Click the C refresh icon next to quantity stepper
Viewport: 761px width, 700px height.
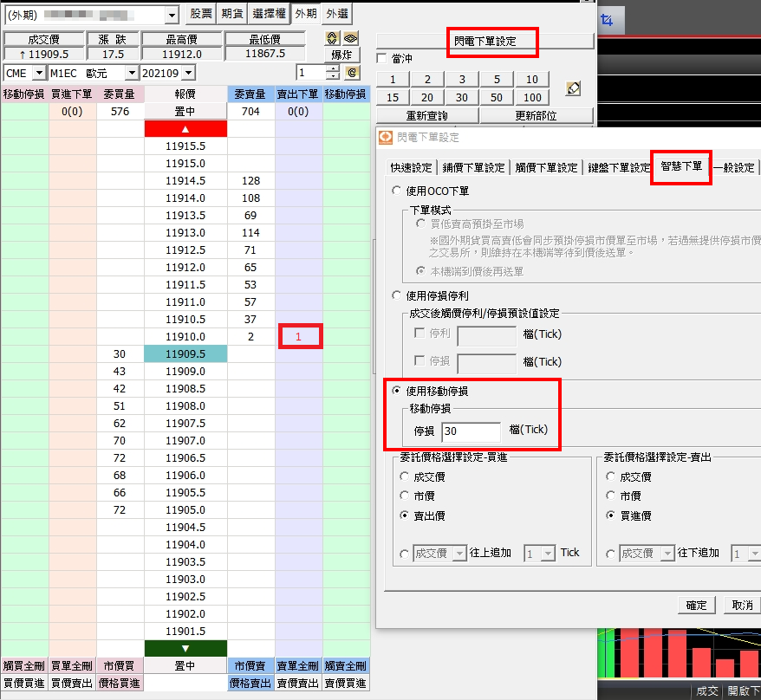[x=352, y=73]
